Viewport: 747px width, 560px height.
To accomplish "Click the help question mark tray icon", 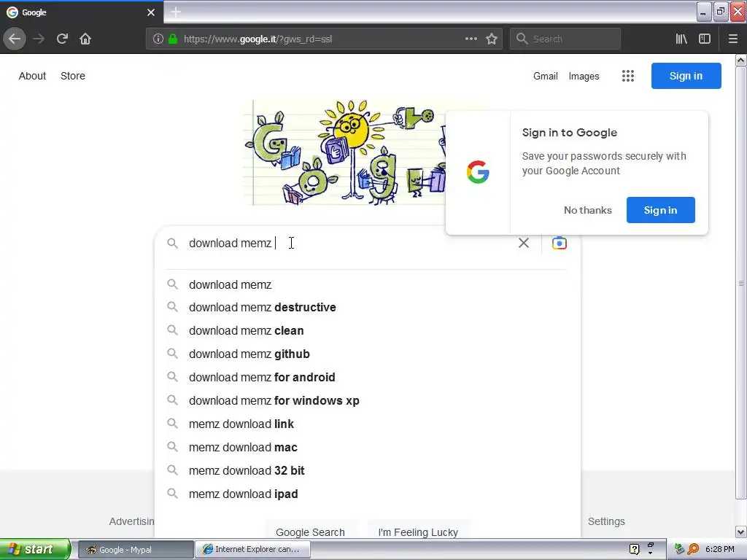I will coord(634,549).
